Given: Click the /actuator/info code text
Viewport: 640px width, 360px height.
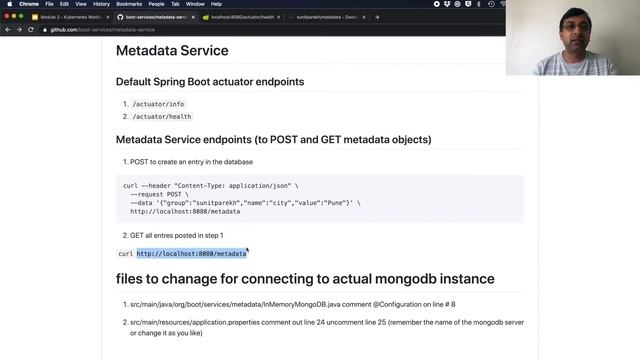Looking at the screenshot, I should point(158,104).
